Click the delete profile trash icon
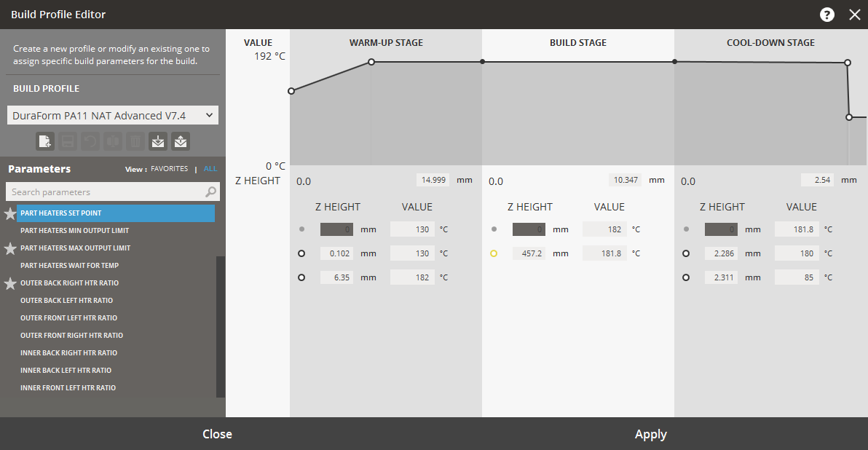This screenshot has width=868, height=450. [x=135, y=141]
